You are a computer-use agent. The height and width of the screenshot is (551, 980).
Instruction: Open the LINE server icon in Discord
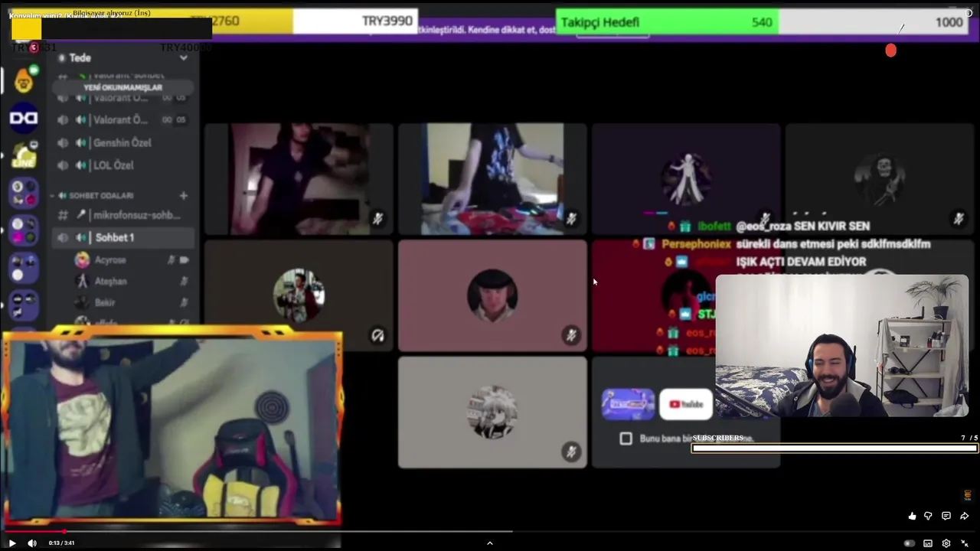24,155
